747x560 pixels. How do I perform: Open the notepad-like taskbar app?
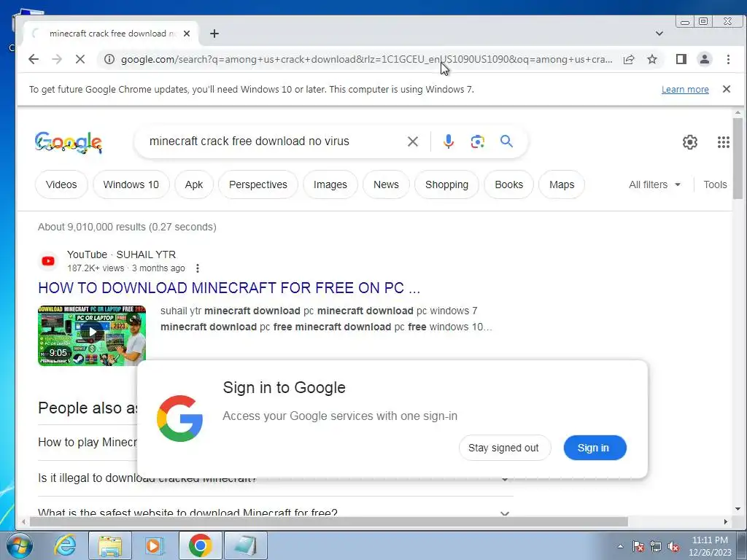[245, 545]
